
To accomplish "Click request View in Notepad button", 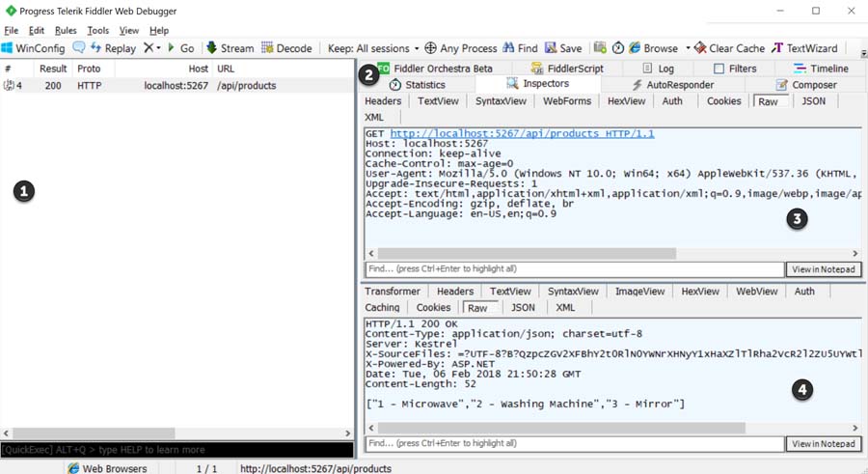I will (823, 269).
